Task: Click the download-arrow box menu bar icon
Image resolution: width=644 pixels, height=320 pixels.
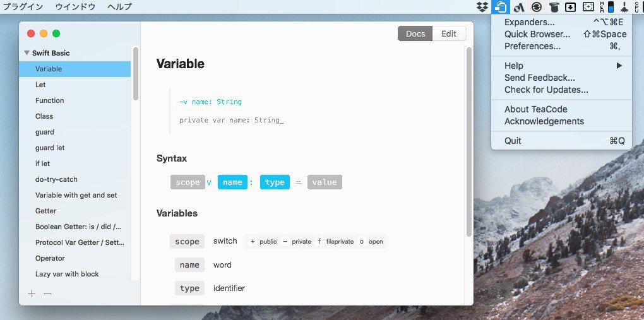Action: click(x=571, y=6)
